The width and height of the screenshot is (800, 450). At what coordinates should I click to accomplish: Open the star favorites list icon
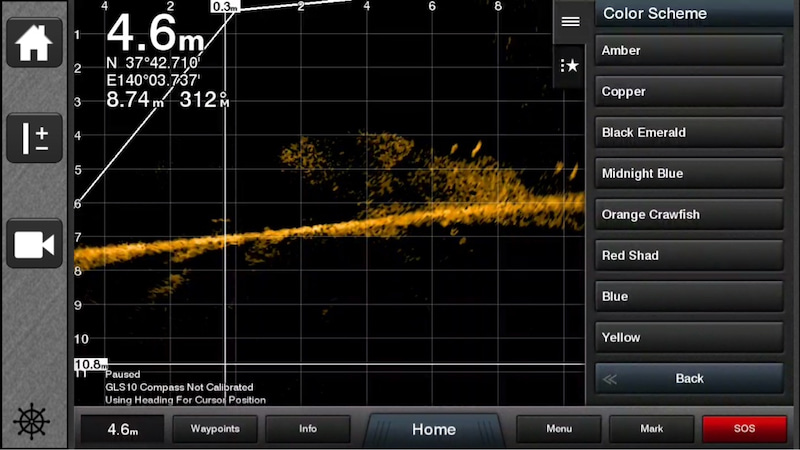click(x=570, y=66)
